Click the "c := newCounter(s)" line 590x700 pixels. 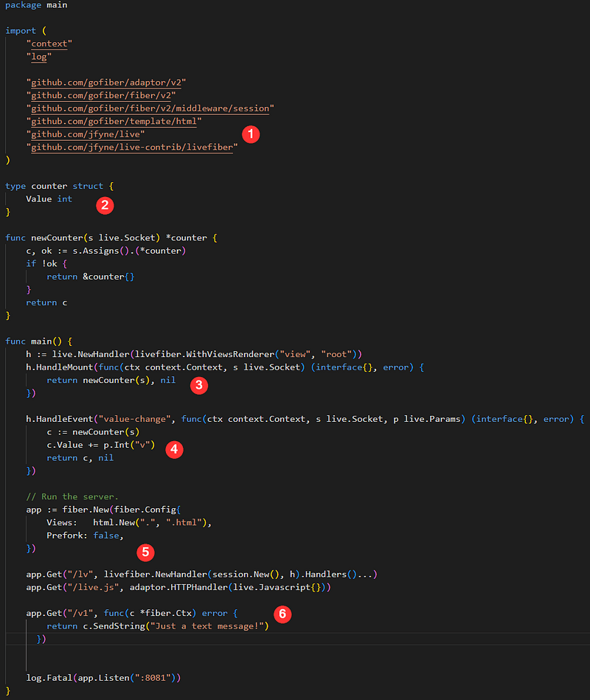coord(93,432)
